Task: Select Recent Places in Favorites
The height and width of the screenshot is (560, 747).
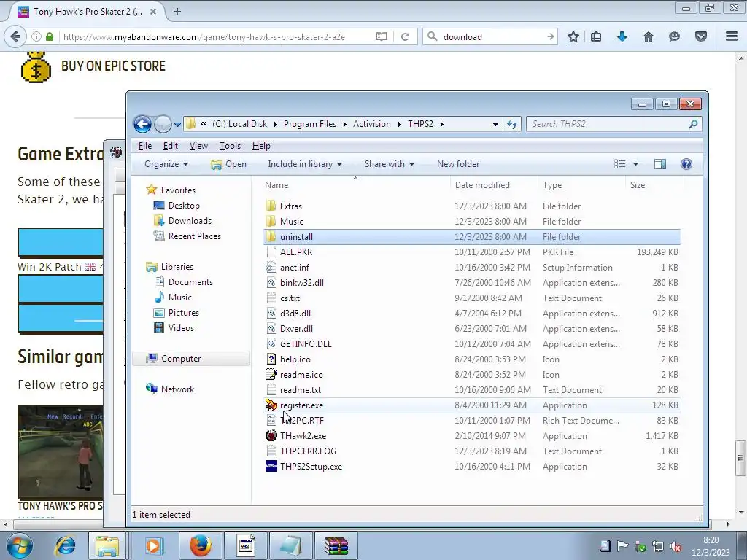Action: pos(194,236)
